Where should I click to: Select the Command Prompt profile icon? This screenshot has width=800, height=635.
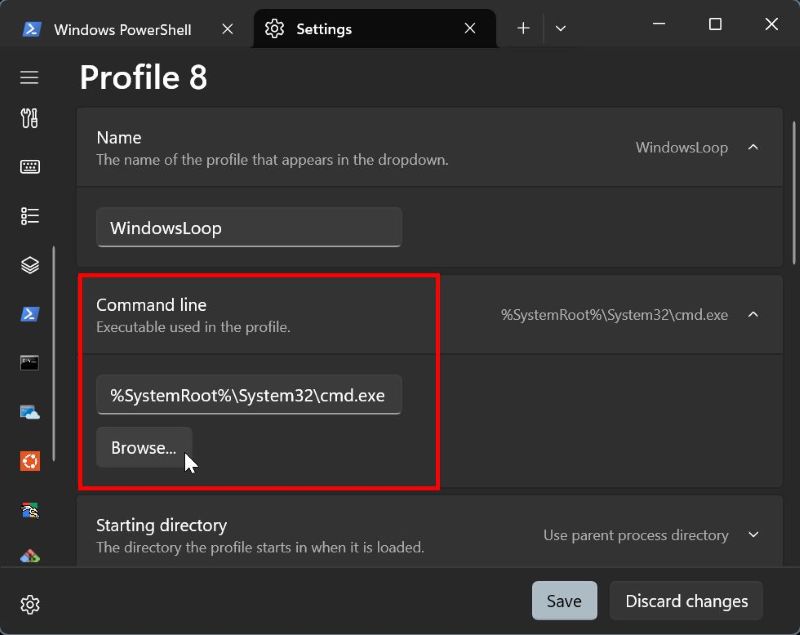pos(29,363)
